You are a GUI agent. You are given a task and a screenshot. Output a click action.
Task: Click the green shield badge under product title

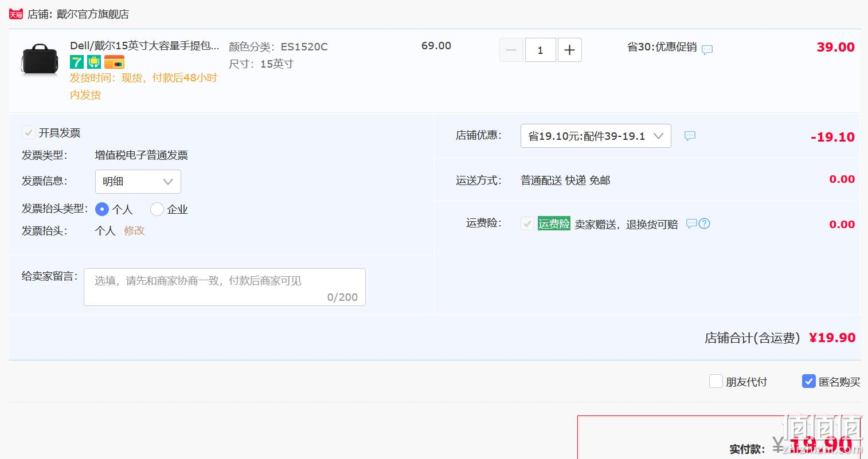pyautogui.click(x=94, y=62)
